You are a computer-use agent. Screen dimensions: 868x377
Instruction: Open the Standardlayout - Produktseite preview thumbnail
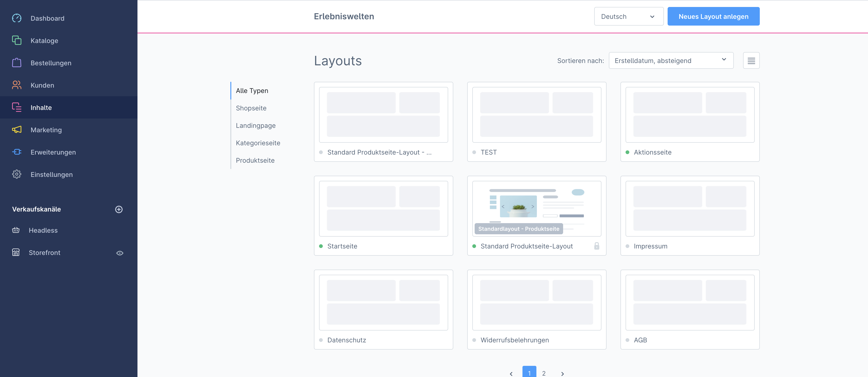(536, 208)
